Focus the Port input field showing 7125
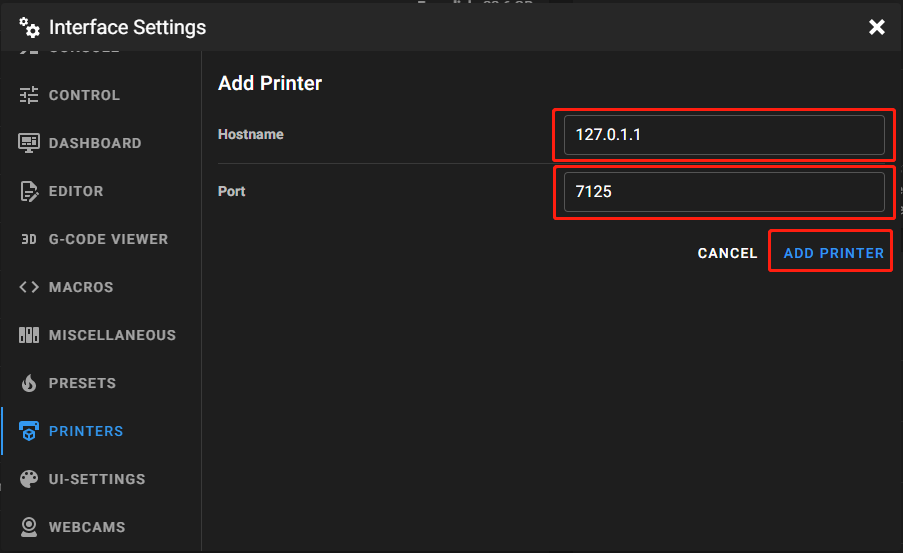903x553 pixels. (x=723, y=192)
